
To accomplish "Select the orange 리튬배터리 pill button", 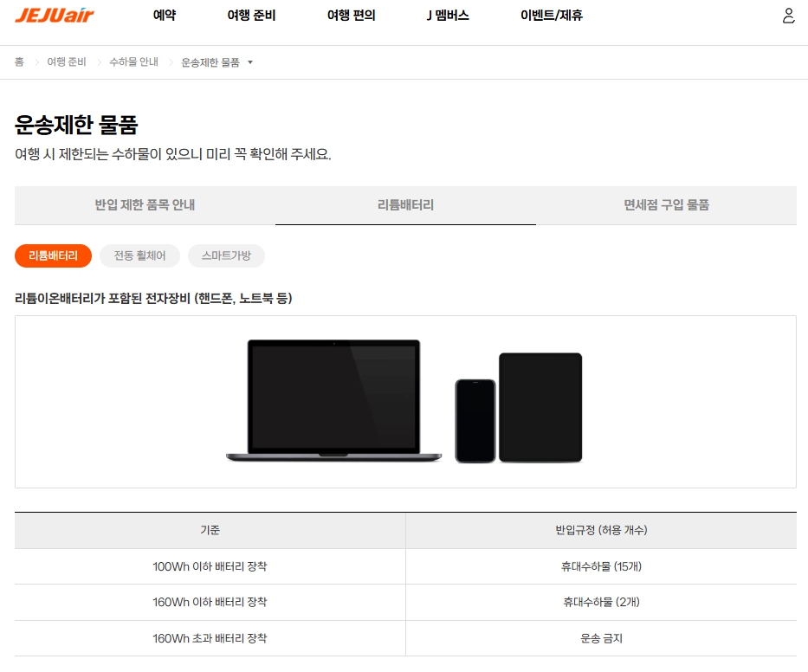I will (x=53, y=255).
